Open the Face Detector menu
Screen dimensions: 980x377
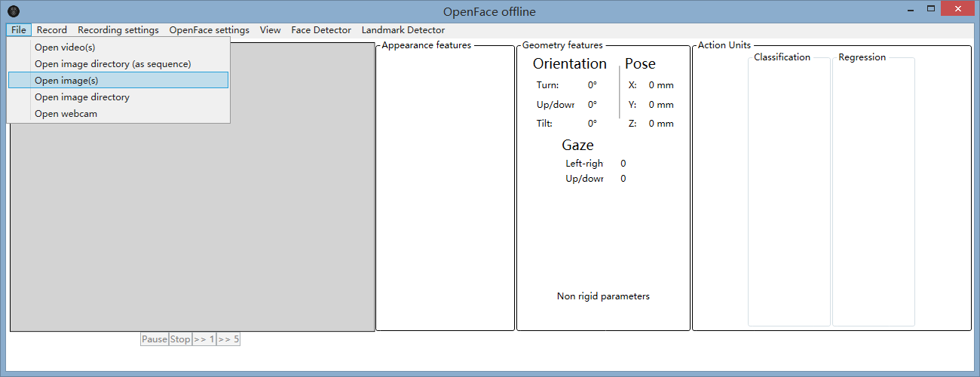321,30
